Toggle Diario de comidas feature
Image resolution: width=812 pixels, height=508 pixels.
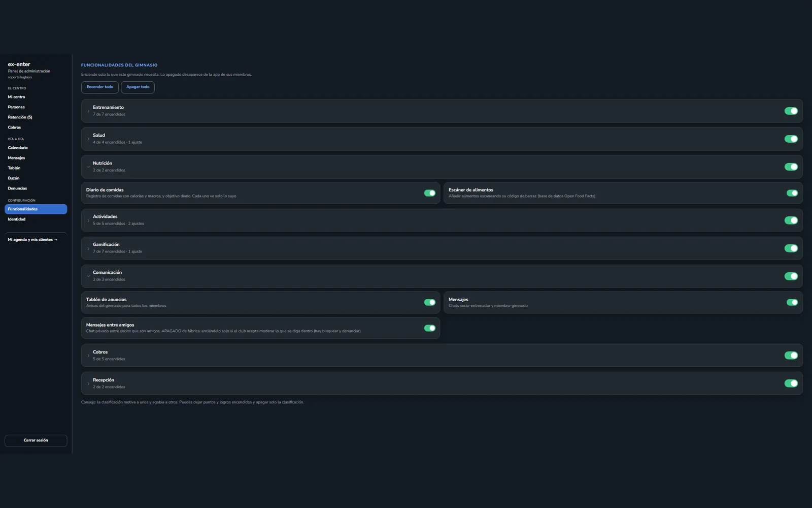click(x=430, y=193)
